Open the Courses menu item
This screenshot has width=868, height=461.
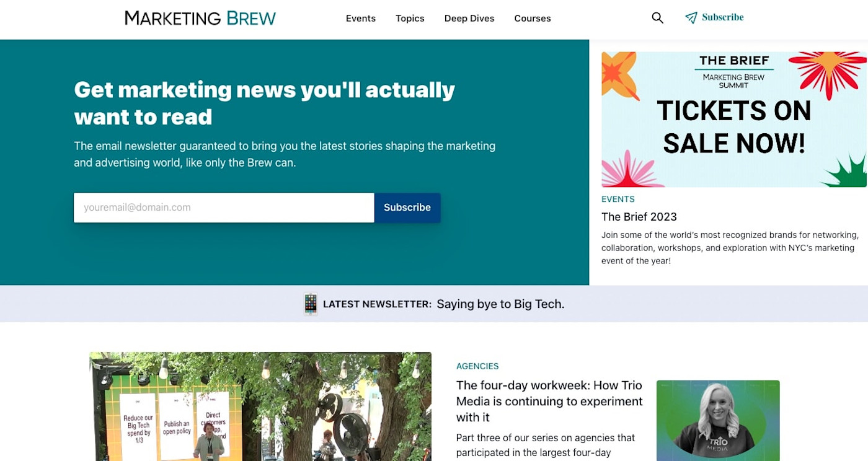pyautogui.click(x=533, y=19)
